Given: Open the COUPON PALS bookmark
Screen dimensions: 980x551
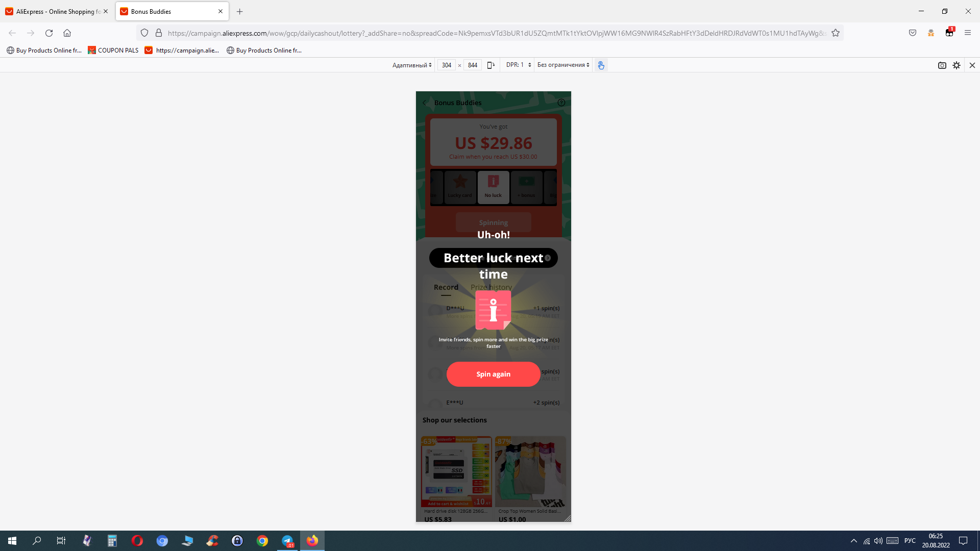Looking at the screenshot, I should [113, 51].
